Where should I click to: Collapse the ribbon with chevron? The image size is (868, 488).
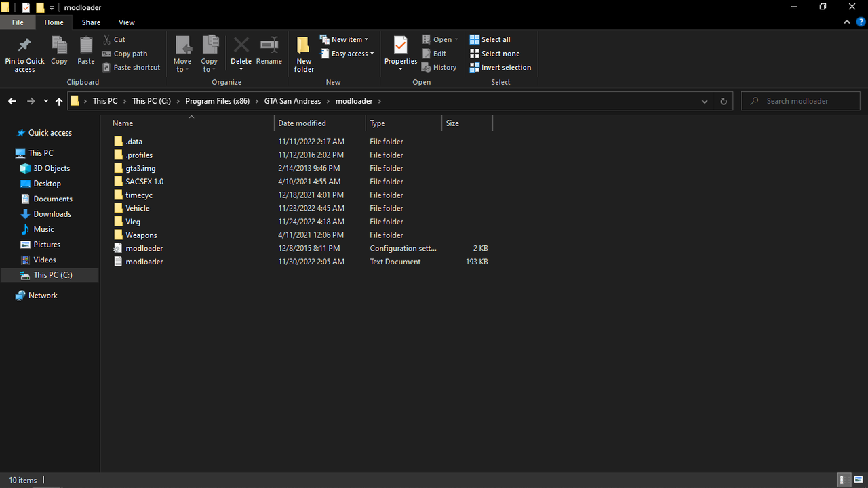tap(847, 22)
